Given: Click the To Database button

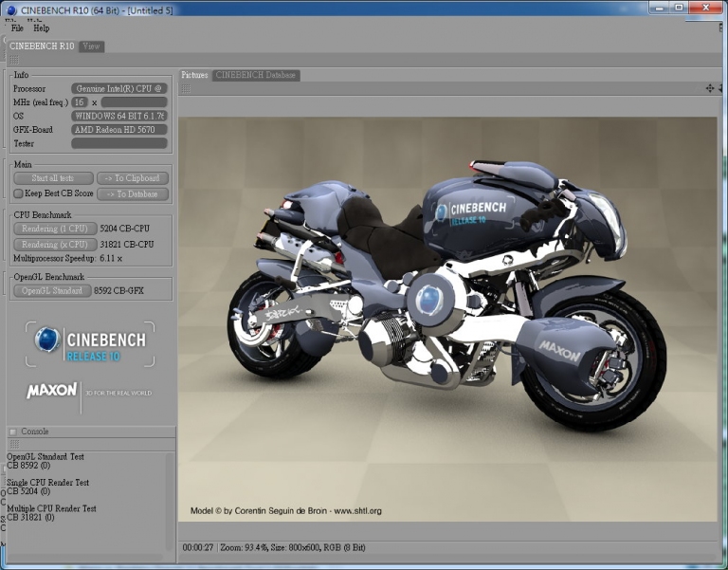Looking at the screenshot, I should (133, 194).
